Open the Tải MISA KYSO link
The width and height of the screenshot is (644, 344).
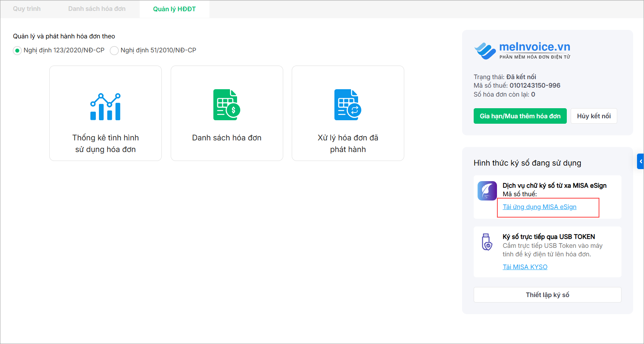click(x=525, y=267)
